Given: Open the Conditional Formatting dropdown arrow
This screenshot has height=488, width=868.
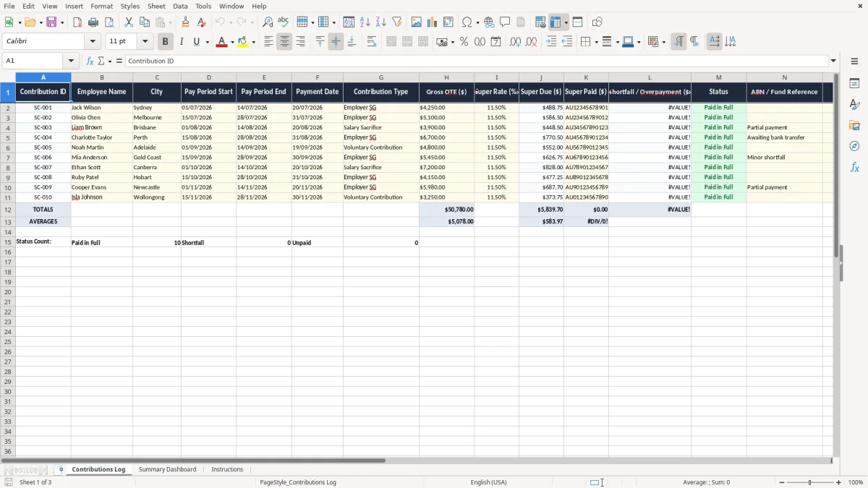Looking at the screenshot, I should 663,42.
